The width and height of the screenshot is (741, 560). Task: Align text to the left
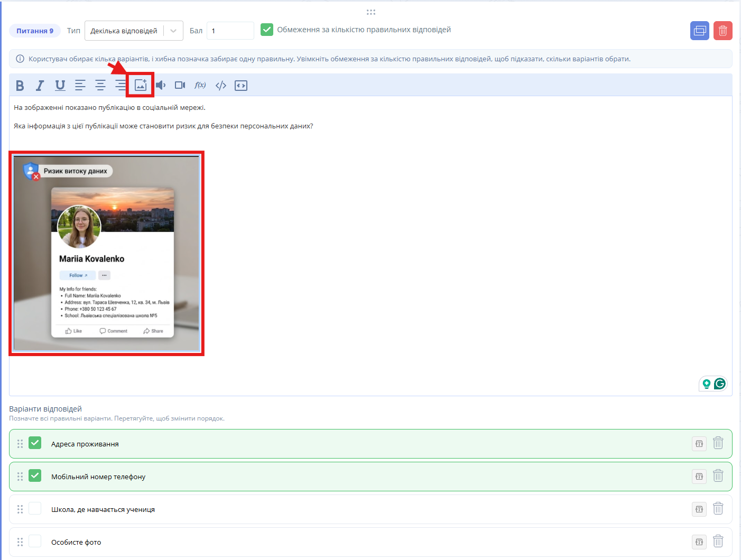click(x=80, y=85)
